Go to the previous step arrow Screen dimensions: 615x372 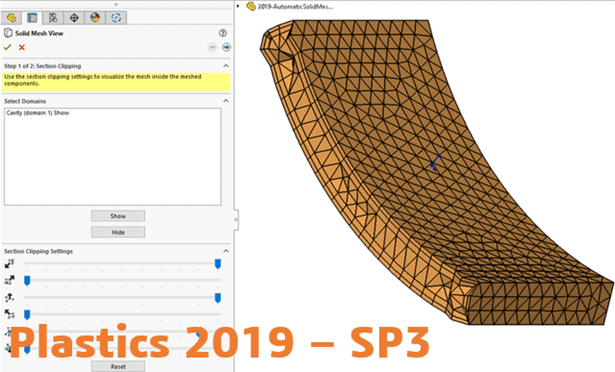212,47
